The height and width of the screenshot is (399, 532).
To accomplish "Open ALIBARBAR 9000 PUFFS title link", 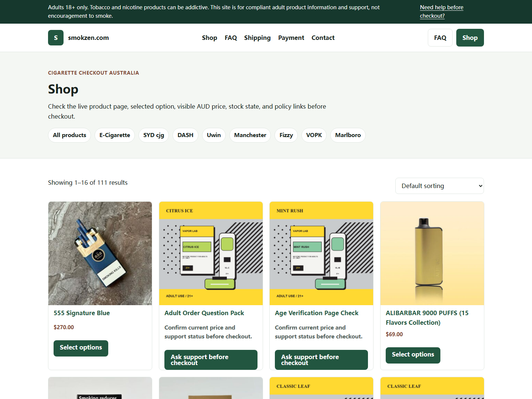I will [x=427, y=318].
